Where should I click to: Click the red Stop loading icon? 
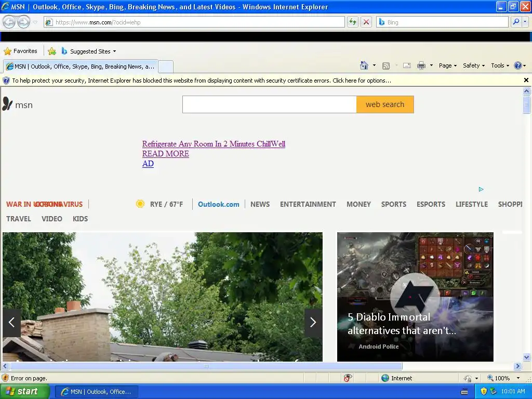pyautogui.click(x=366, y=22)
